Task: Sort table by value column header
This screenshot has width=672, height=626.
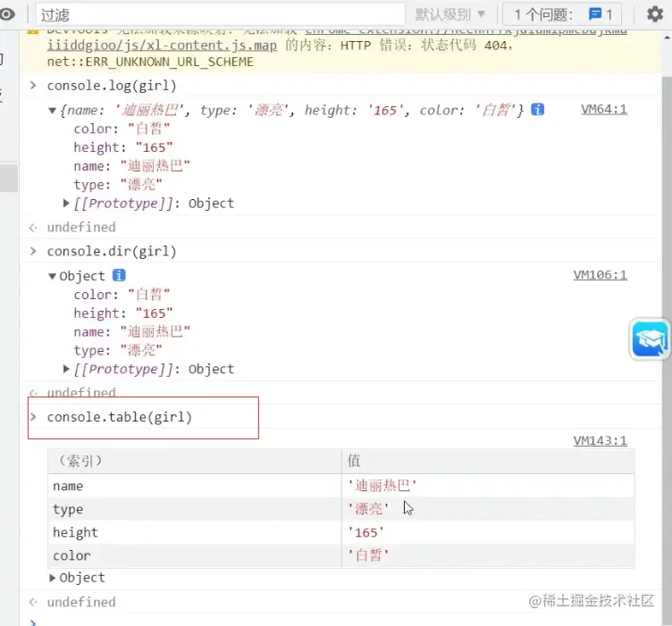Action: coord(488,461)
